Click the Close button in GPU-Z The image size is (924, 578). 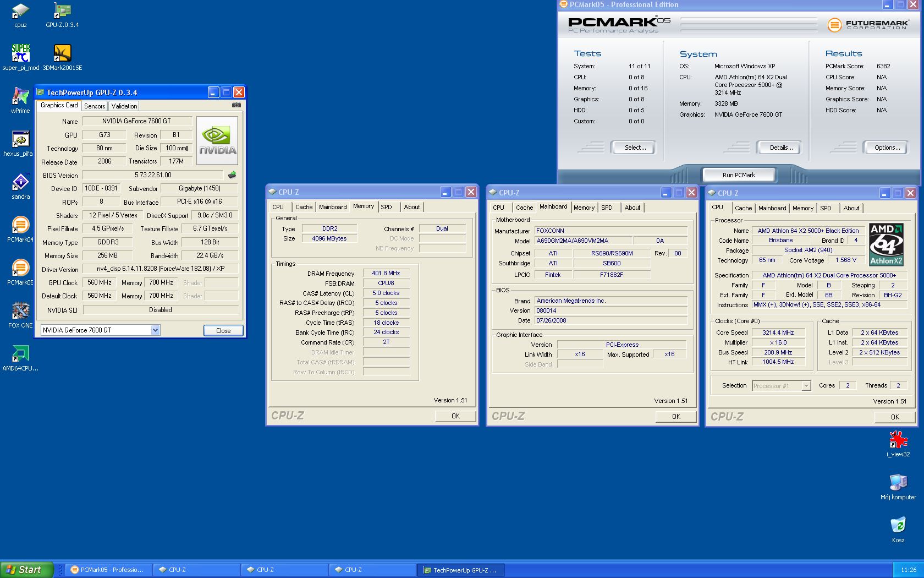coord(223,330)
